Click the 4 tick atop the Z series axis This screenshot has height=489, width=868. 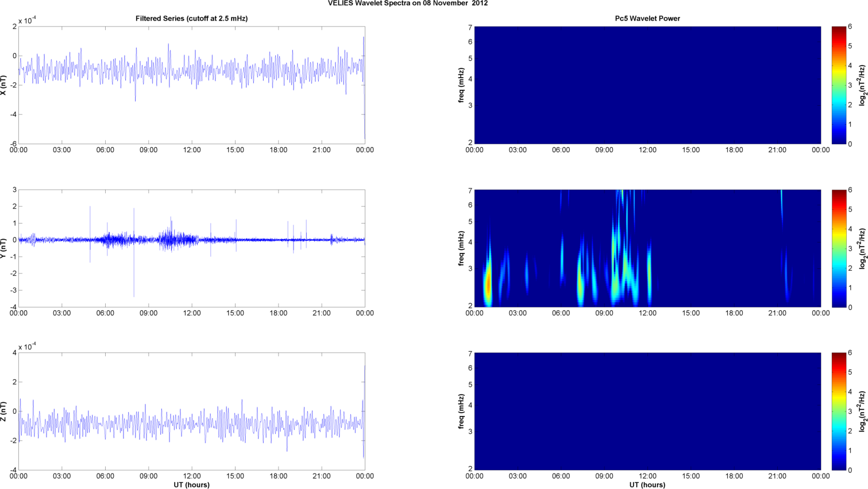click(x=14, y=353)
